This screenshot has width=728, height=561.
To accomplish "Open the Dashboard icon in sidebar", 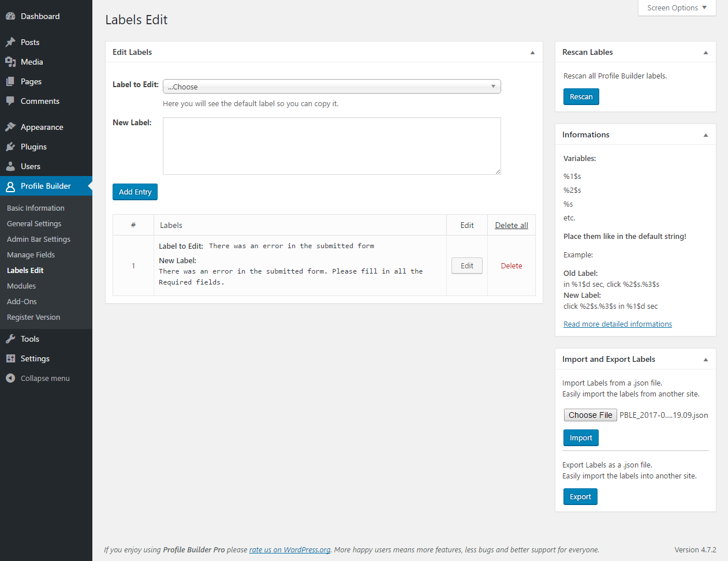I will 10,16.
